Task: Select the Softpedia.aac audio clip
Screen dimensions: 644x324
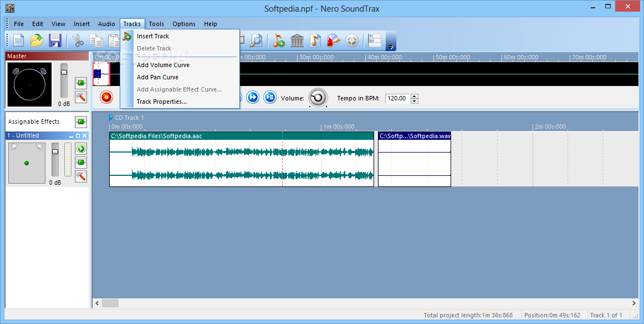Action: tap(242, 159)
